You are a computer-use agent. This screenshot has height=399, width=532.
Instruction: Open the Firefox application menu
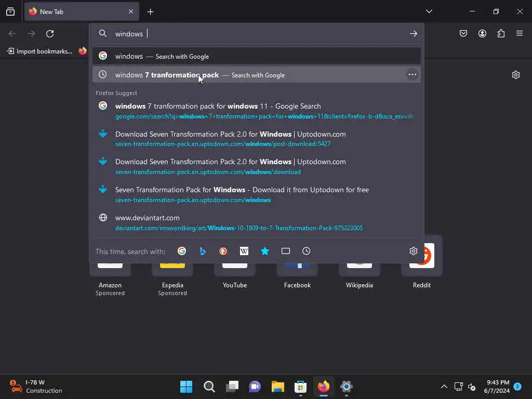pyautogui.click(x=520, y=33)
